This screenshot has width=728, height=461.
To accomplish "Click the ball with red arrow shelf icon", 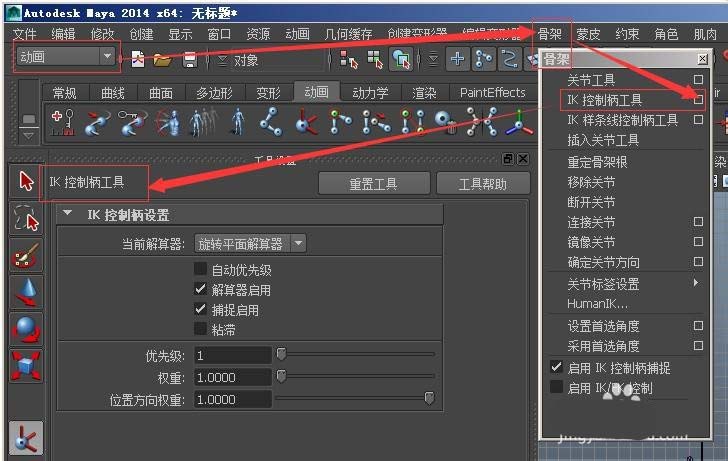I will (97, 123).
